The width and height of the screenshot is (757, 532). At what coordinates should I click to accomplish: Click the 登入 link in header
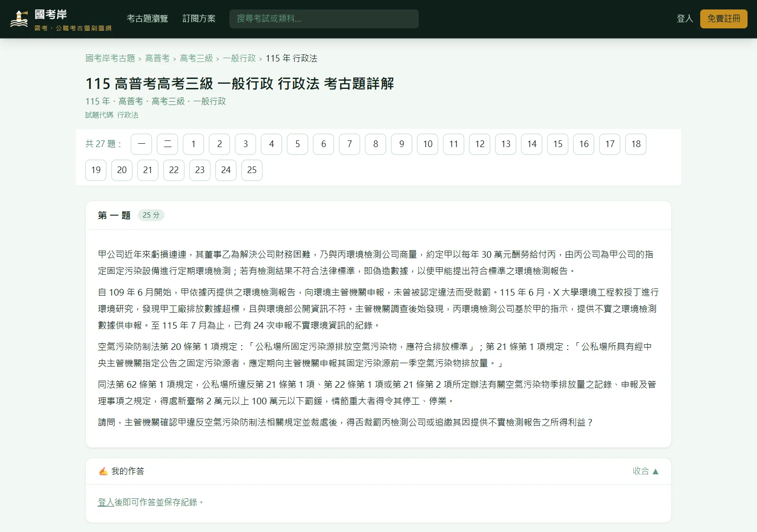pos(685,18)
